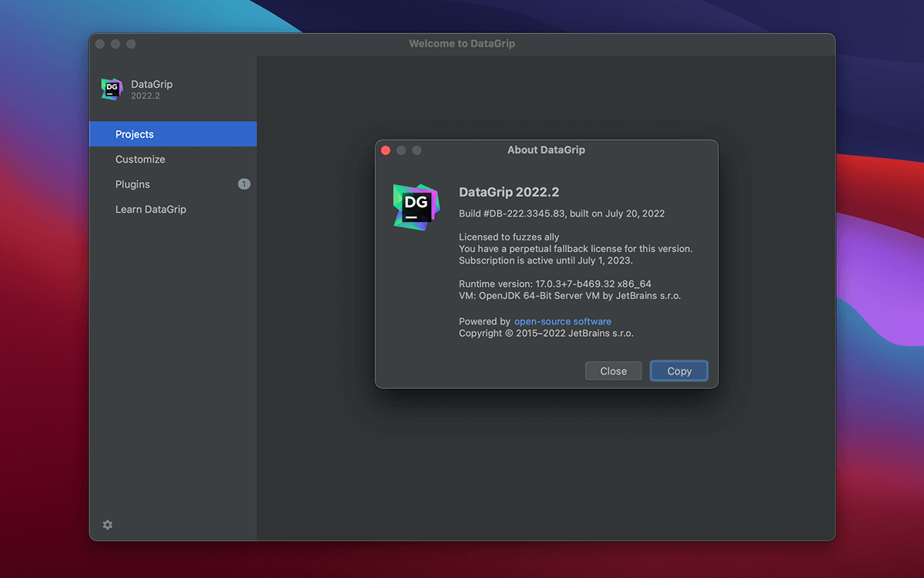Copy the About information with Copy button
The width and height of the screenshot is (924, 578).
[679, 371]
